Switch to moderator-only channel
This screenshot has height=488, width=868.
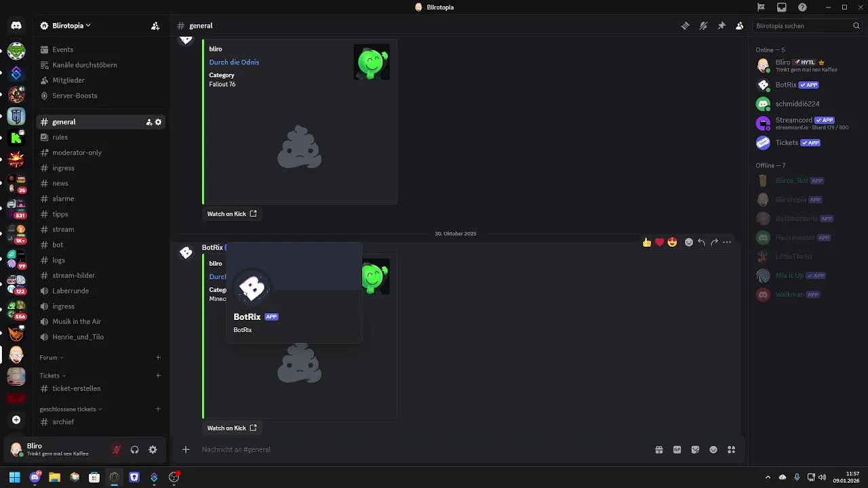[101, 152]
